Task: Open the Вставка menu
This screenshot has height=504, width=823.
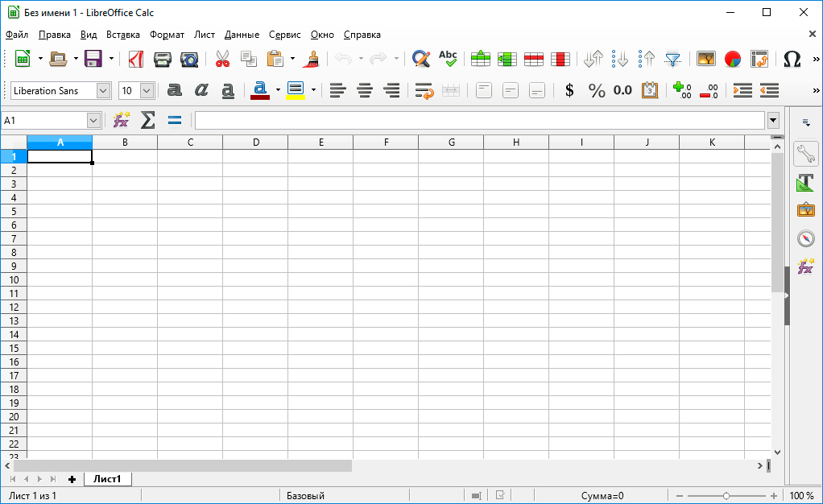Action: click(123, 35)
